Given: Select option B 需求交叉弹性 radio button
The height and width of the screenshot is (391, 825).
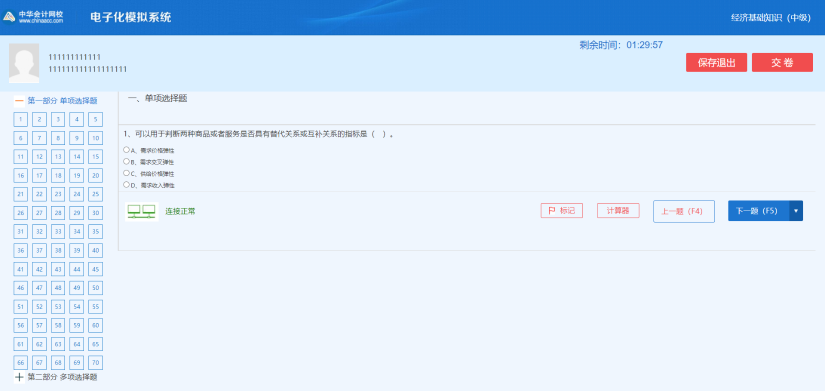Looking at the screenshot, I should (126, 162).
